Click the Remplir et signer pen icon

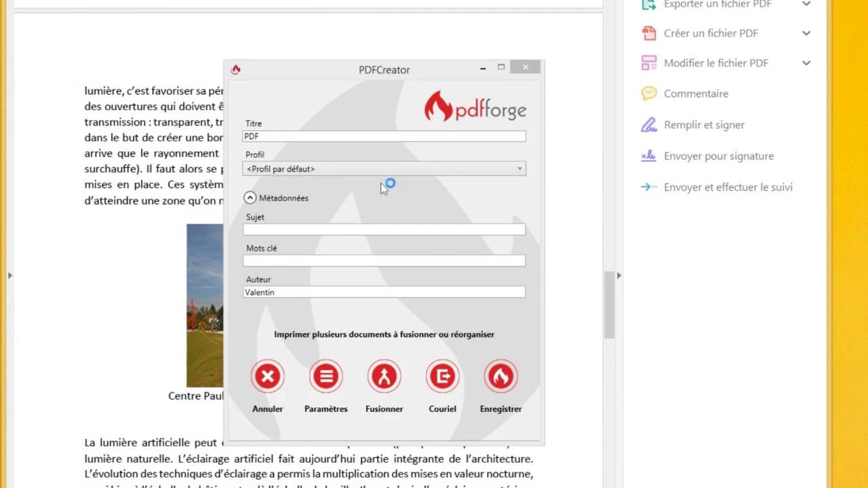click(649, 125)
